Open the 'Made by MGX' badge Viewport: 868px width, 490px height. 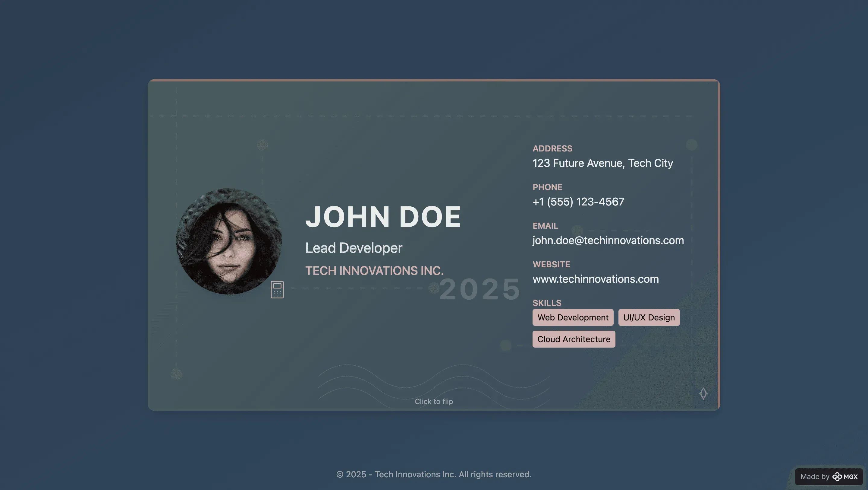(x=829, y=476)
